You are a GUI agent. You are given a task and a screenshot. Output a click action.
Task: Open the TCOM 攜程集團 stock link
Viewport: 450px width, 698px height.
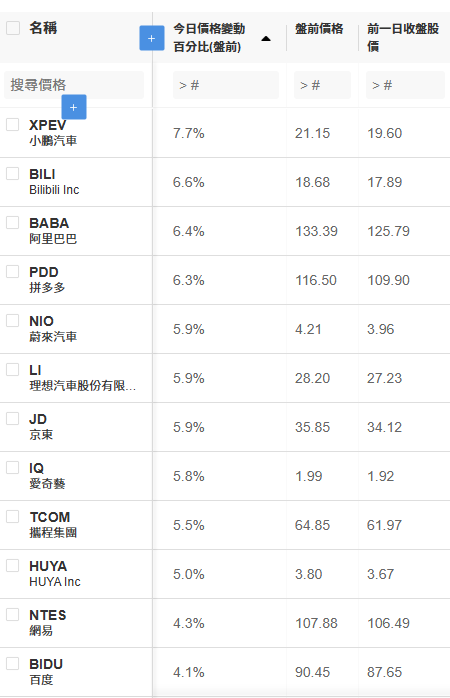coord(53,524)
